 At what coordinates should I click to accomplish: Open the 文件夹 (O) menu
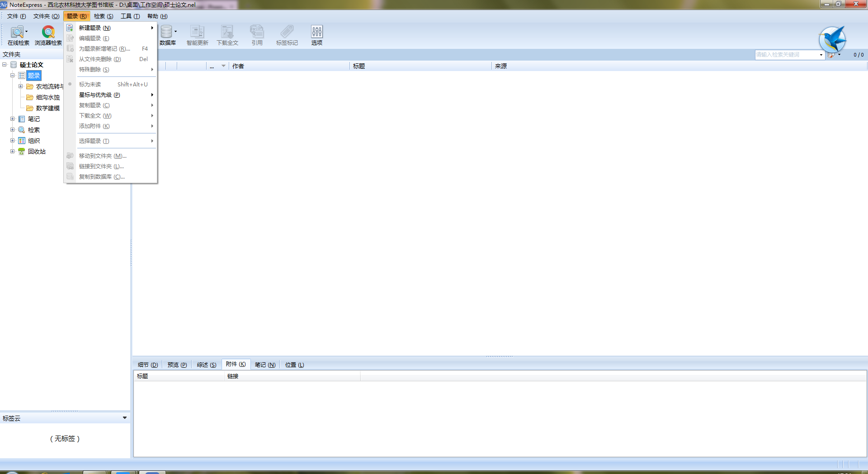click(x=46, y=16)
